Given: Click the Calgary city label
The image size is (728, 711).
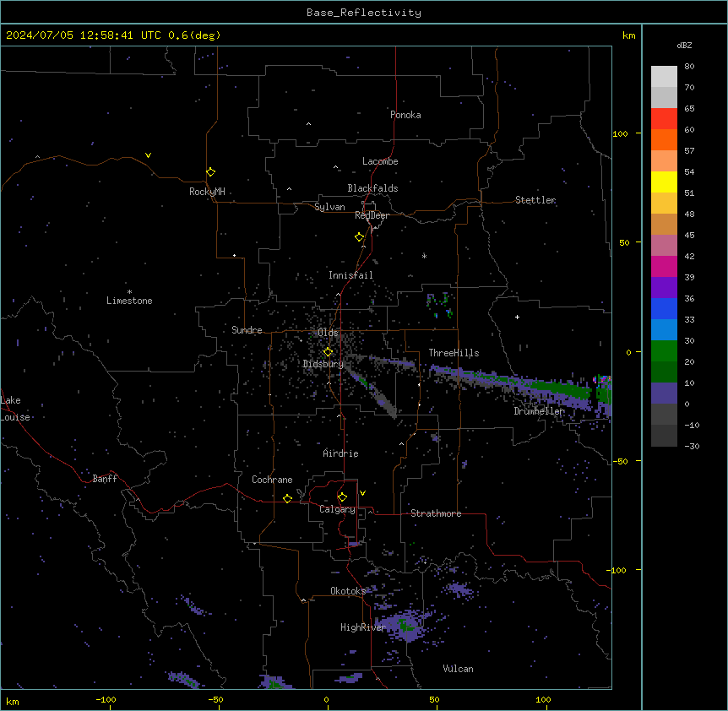Looking at the screenshot, I should (337, 509).
